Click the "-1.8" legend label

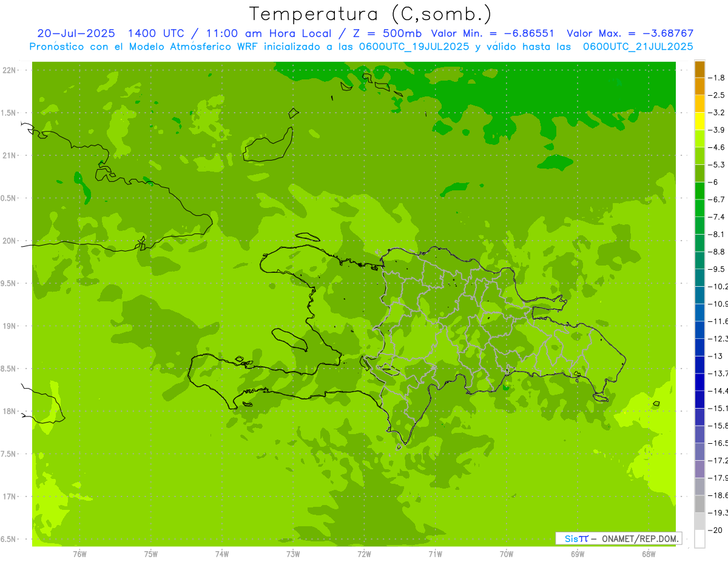[716, 78]
